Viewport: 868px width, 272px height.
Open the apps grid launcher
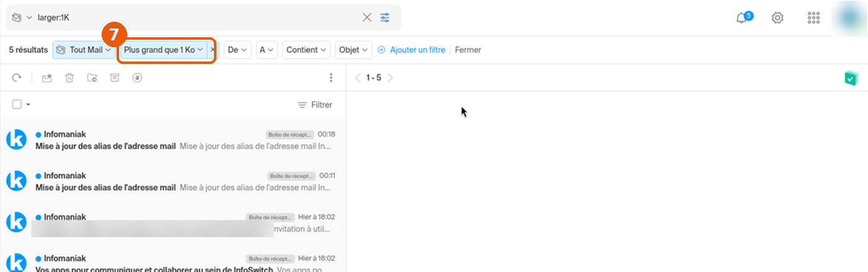click(814, 17)
